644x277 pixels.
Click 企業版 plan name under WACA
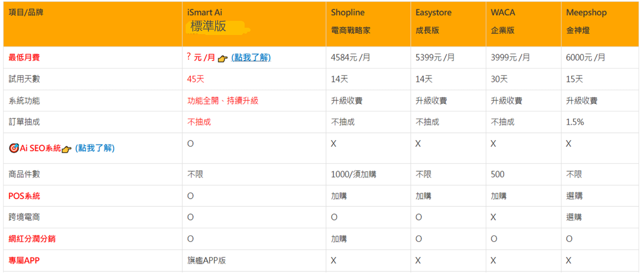(502, 30)
